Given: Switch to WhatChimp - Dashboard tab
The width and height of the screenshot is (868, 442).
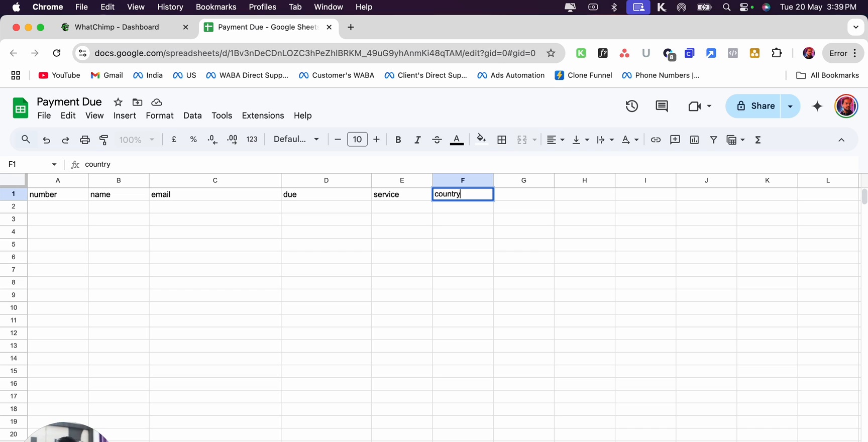Looking at the screenshot, I should click(x=124, y=27).
